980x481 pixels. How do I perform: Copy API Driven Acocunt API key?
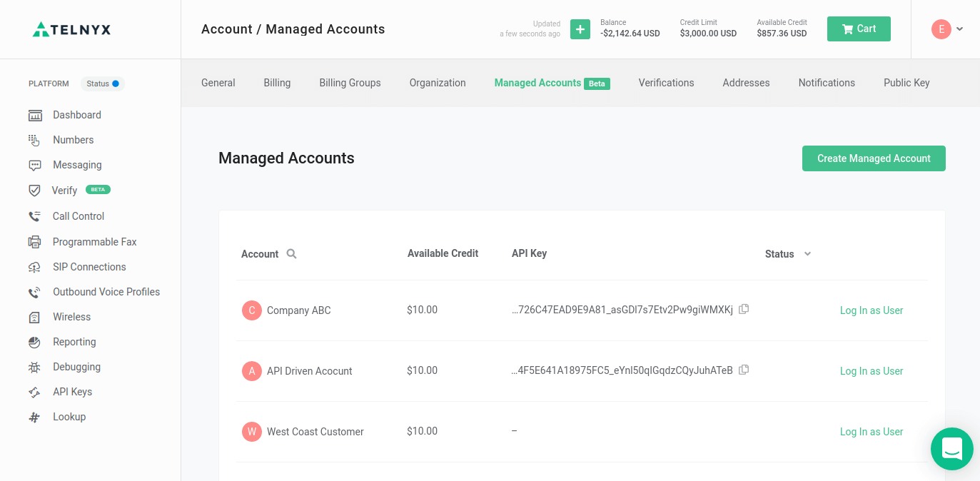click(x=744, y=370)
